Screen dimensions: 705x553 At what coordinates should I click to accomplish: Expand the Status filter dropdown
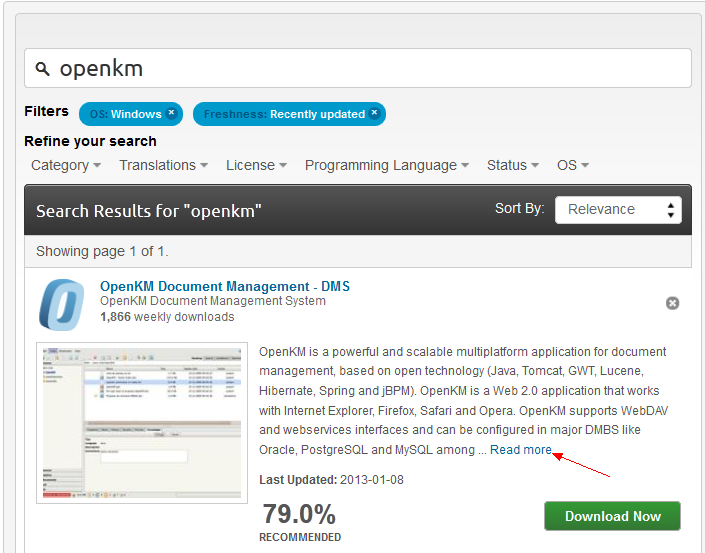click(x=513, y=165)
